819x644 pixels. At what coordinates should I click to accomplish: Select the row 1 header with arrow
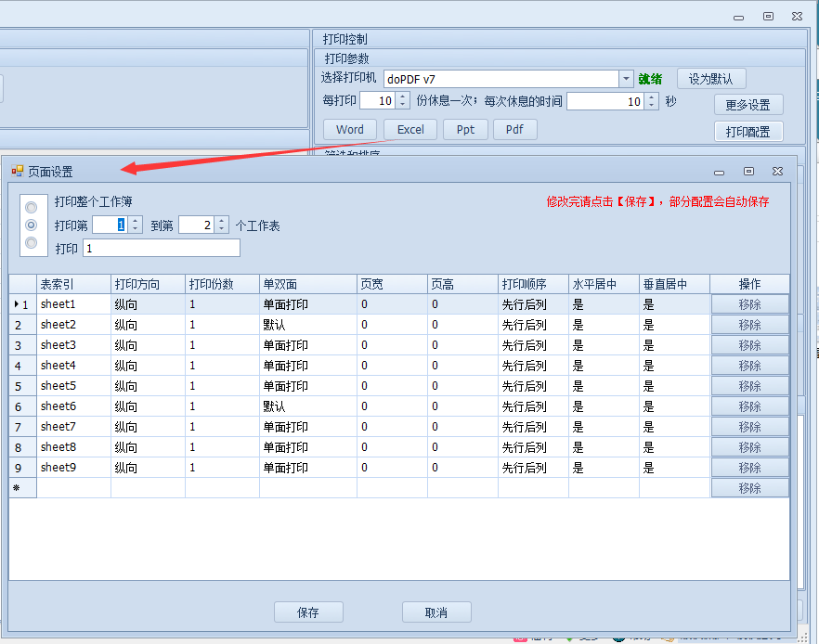22,304
